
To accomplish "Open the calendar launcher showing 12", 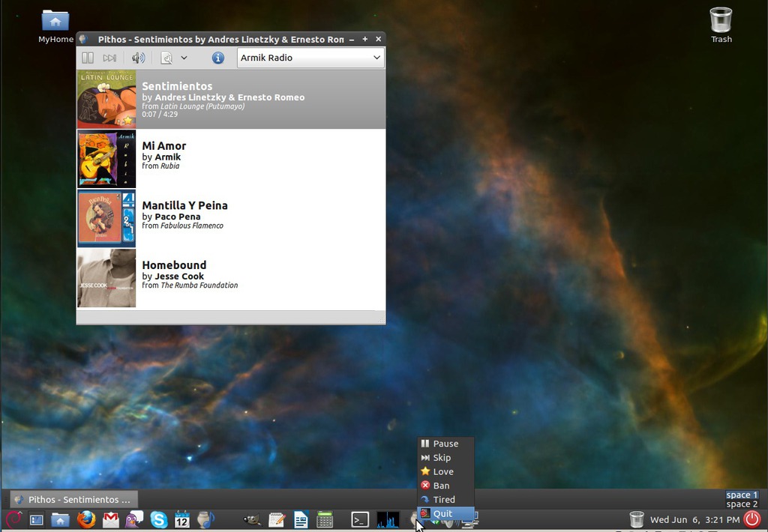I will tap(181, 519).
